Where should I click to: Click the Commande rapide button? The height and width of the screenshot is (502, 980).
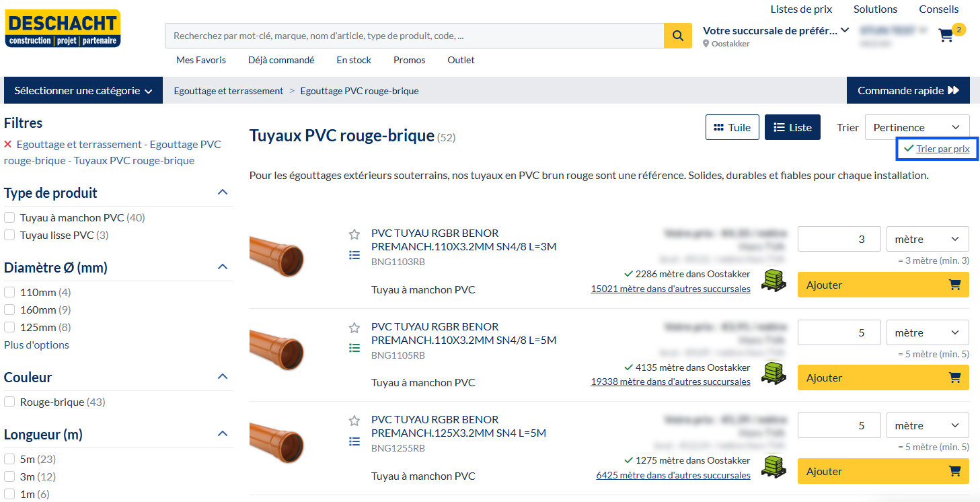[908, 90]
